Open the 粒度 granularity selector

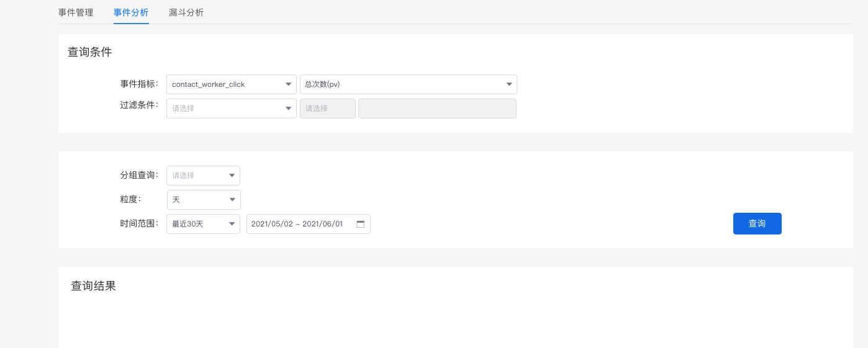point(204,200)
